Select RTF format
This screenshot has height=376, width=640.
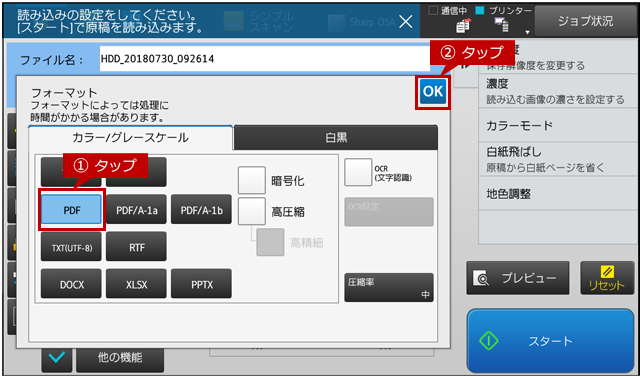tap(136, 247)
